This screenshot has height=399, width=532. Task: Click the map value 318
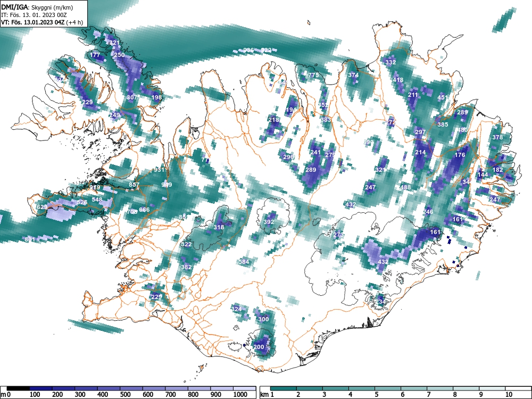coord(219,227)
